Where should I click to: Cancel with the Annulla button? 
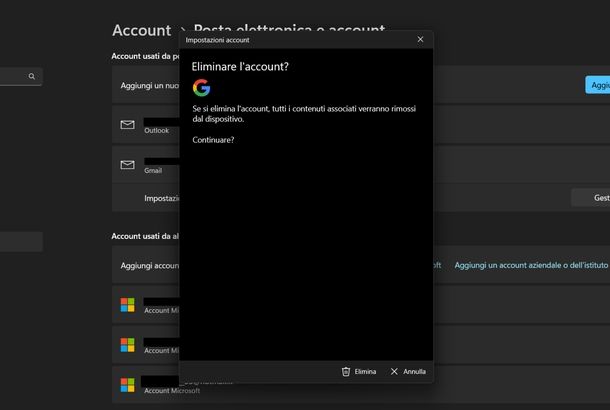[408, 372]
